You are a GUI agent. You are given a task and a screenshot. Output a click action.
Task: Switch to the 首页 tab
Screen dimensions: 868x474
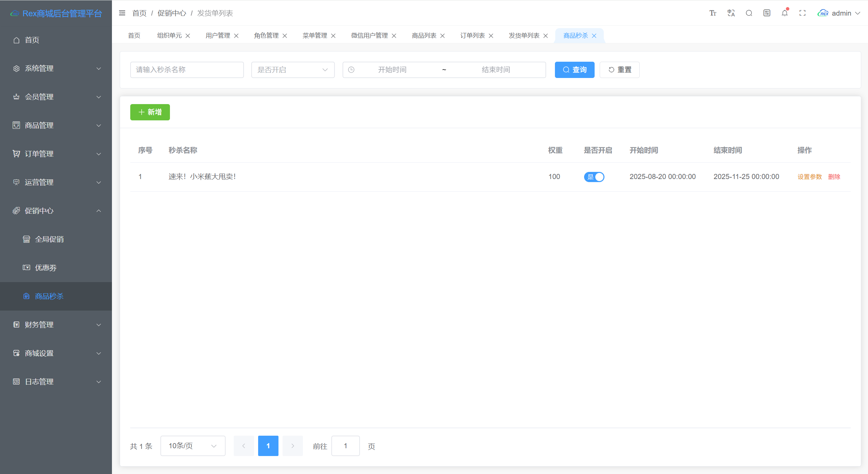tap(134, 36)
